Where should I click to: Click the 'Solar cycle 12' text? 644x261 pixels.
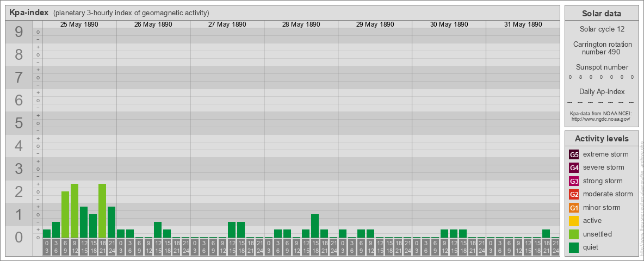601,29
